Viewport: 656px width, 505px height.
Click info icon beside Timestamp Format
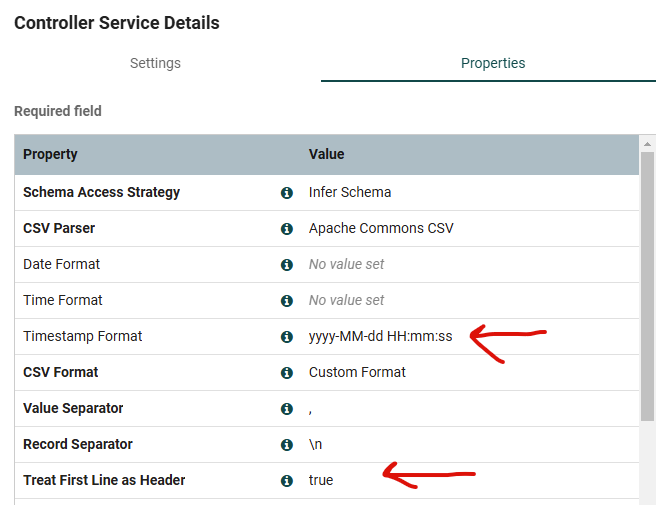click(287, 336)
